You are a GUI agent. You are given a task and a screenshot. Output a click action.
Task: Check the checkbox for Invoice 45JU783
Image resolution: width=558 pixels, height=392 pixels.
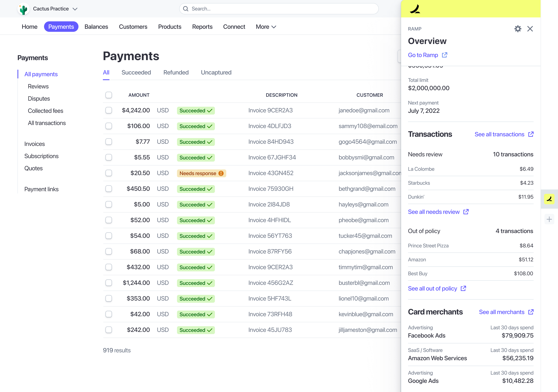pyautogui.click(x=109, y=330)
